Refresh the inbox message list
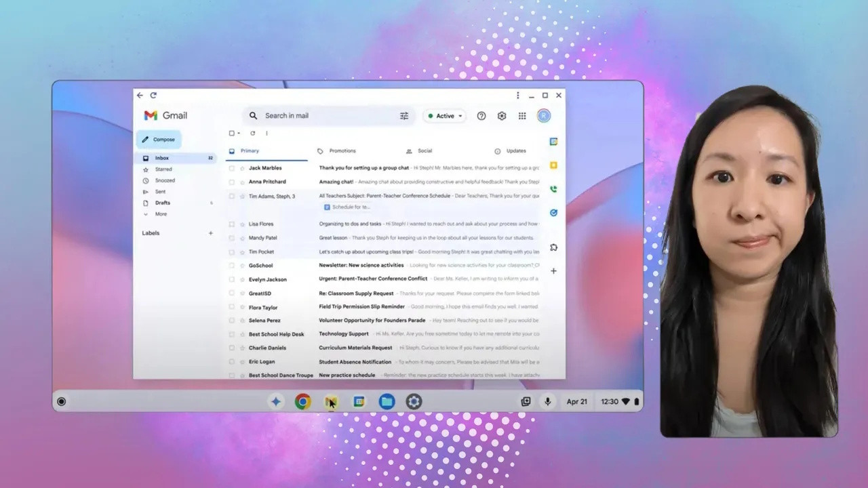Screen dimensions: 868x488 (x=253, y=134)
